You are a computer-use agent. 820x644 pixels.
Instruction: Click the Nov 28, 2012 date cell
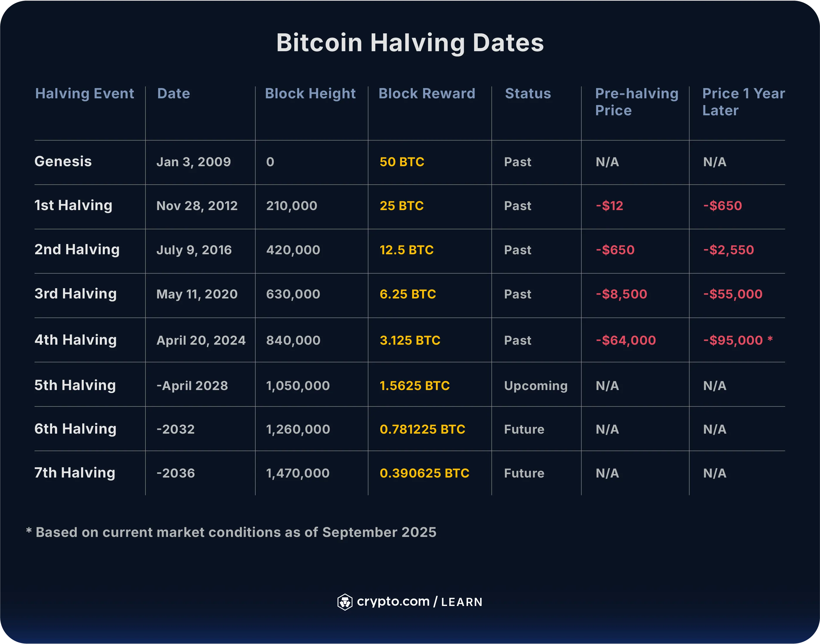click(197, 206)
